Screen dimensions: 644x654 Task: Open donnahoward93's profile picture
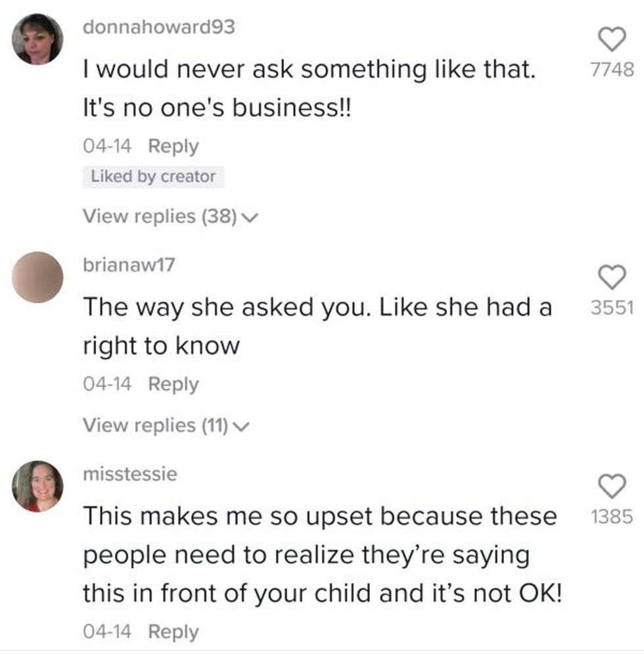point(38,39)
